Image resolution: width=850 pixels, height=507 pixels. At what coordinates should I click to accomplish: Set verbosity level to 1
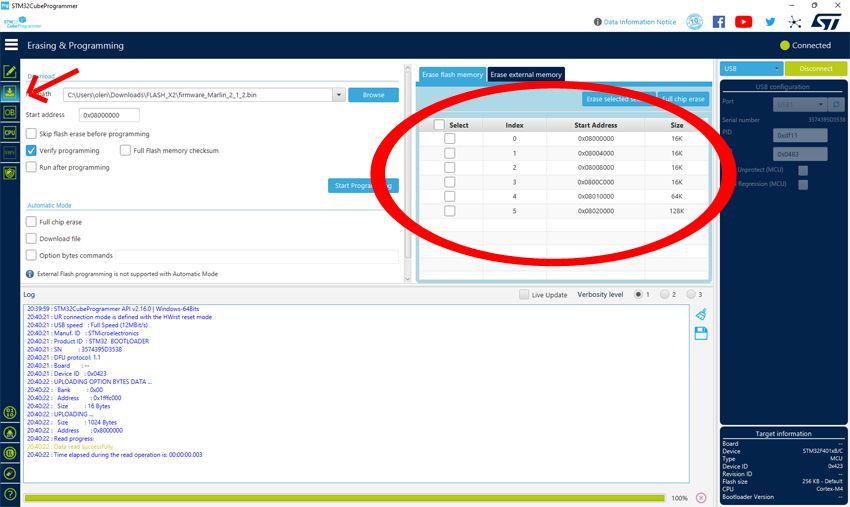(638, 294)
